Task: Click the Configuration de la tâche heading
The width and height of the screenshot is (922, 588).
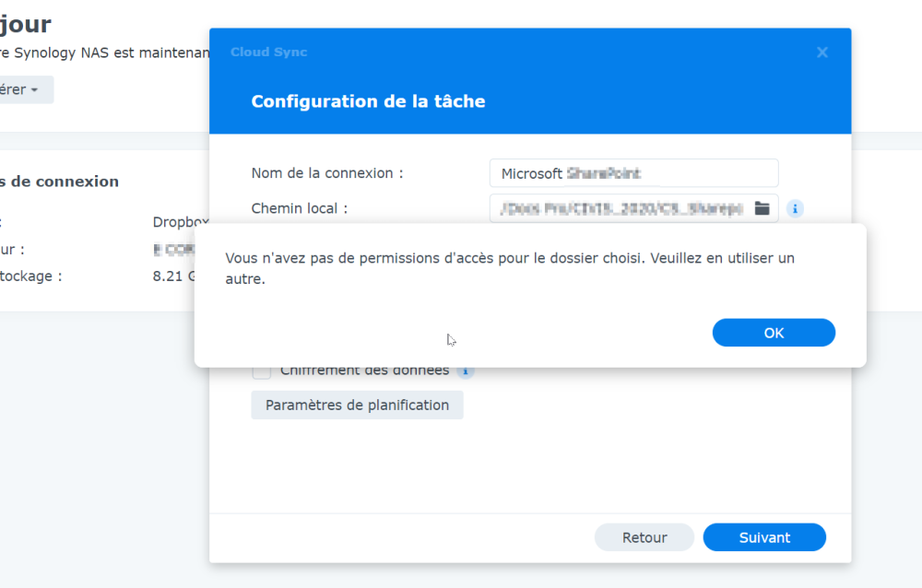Action: point(368,101)
